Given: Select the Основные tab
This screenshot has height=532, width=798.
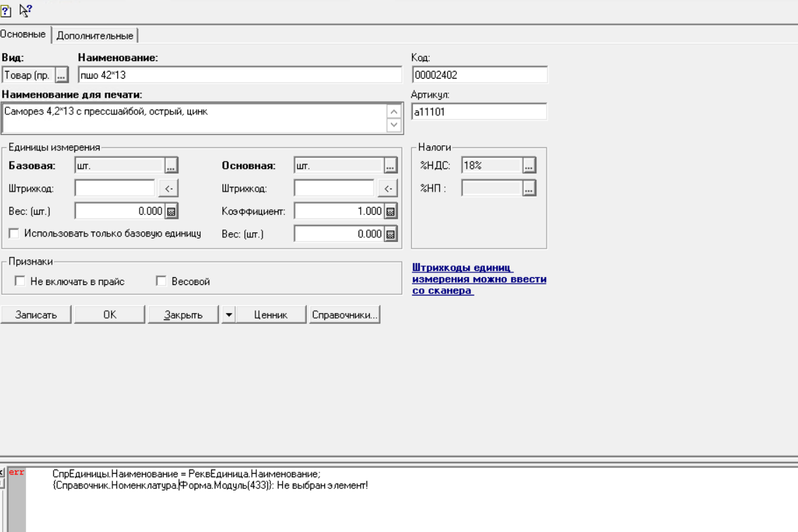Looking at the screenshot, I should (24, 34).
